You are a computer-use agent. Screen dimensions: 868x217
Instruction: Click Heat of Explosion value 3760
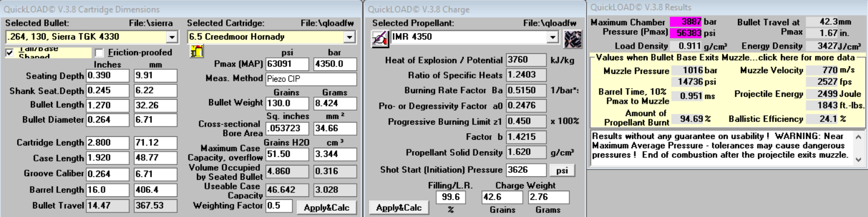pos(526,61)
